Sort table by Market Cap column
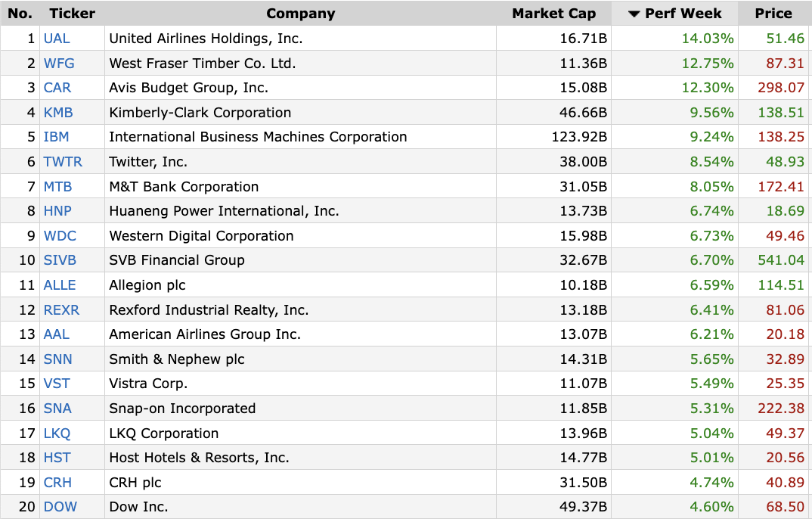The image size is (812, 519). point(553,14)
